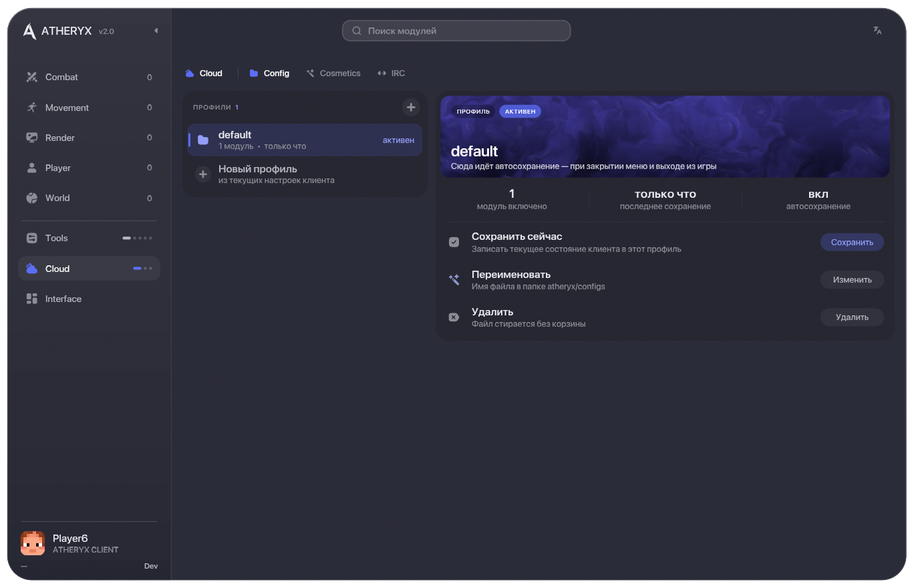This screenshot has height=588, width=914.
Task: Open the Render category
Action: click(89, 138)
